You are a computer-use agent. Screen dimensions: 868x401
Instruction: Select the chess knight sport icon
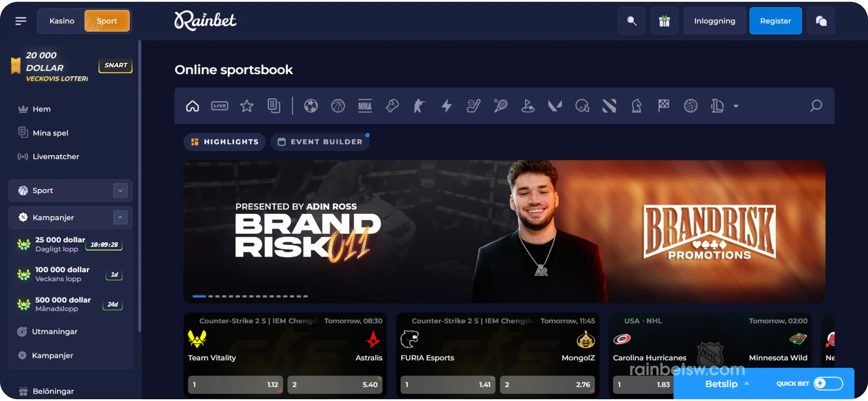point(637,106)
